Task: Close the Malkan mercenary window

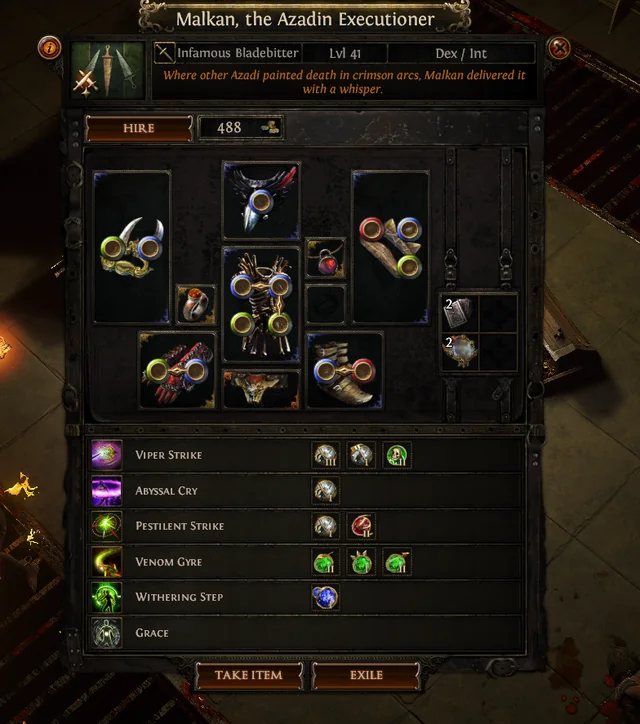Action: (x=559, y=48)
